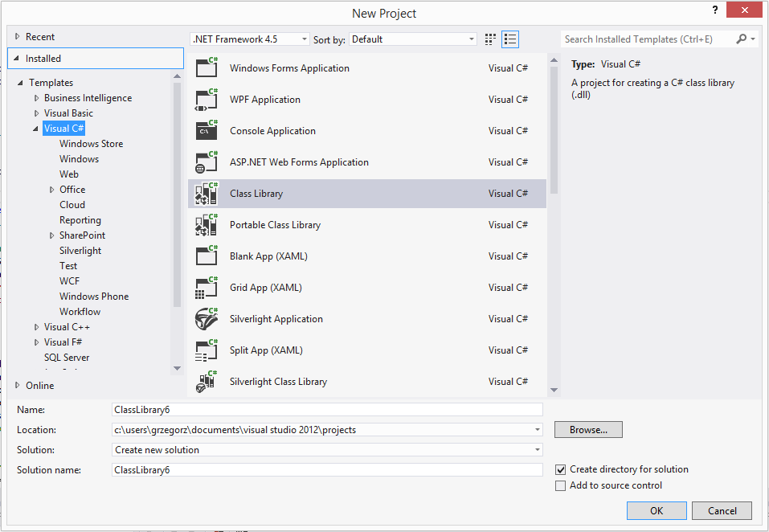This screenshot has height=532, width=769.
Task: Click the Solution name field
Action: 327,470
